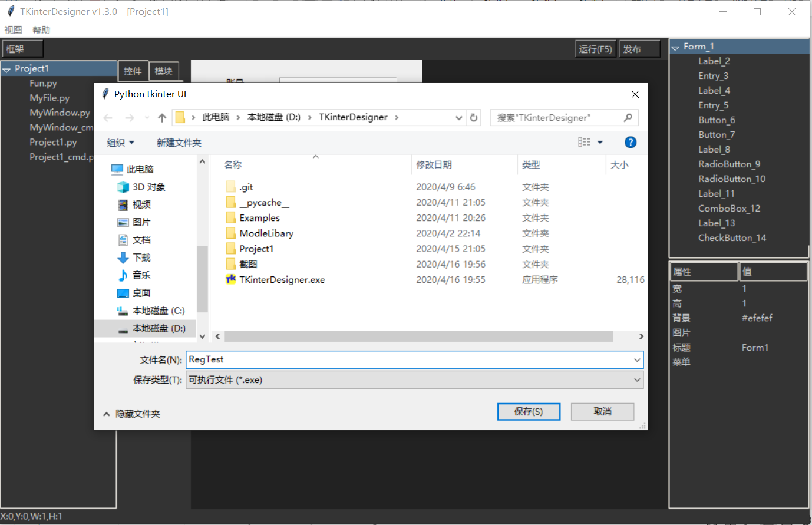Select ComboBox_12 in widget tree
Viewport: 812px width, 525px height.
(x=729, y=209)
